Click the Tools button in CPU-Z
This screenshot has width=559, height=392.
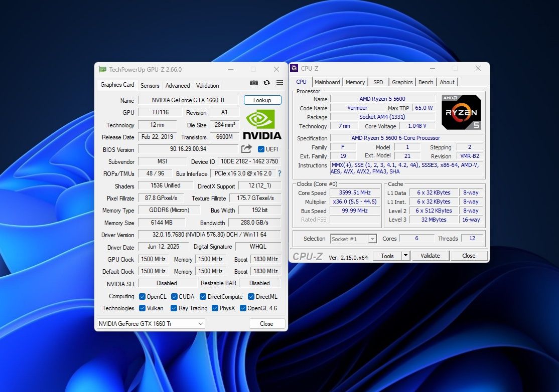pyautogui.click(x=387, y=256)
